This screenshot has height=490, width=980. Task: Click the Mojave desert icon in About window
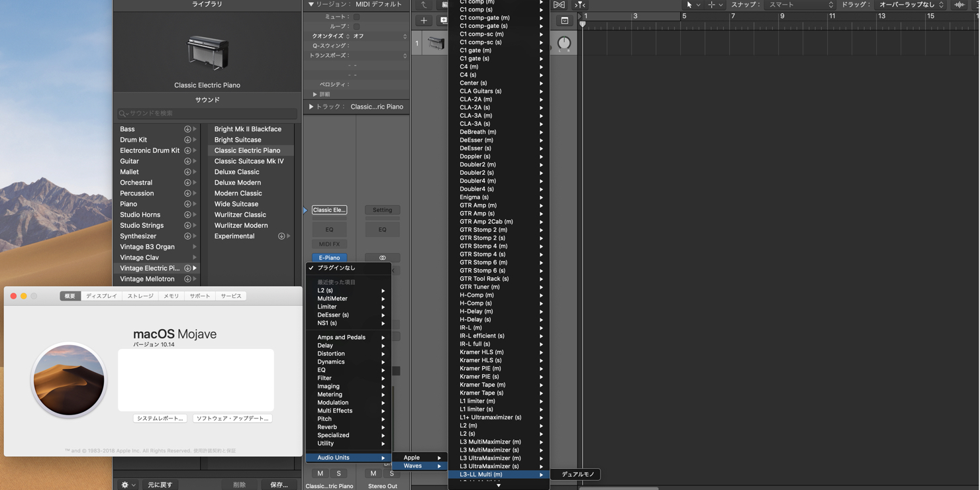(69, 379)
